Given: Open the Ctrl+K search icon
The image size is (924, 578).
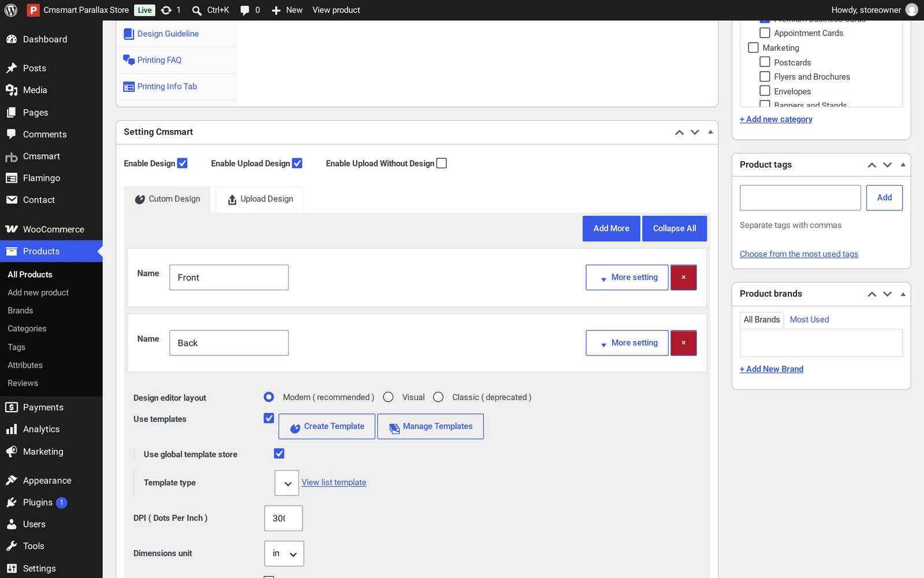Looking at the screenshot, I should (x=197, y=10).
